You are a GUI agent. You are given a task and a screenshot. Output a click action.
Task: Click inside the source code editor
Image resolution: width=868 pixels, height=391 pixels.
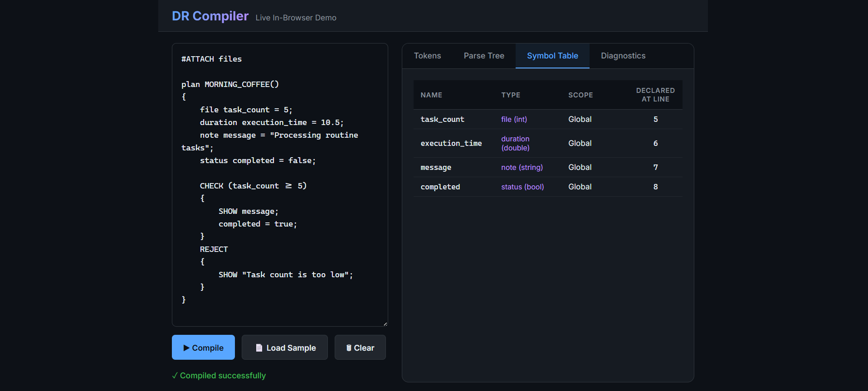[280, 185]
